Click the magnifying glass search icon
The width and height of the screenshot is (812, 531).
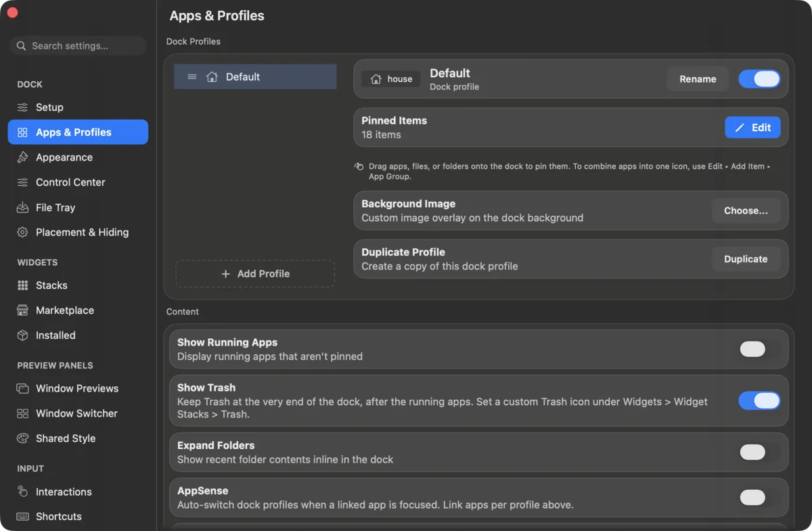pos(22,46)
